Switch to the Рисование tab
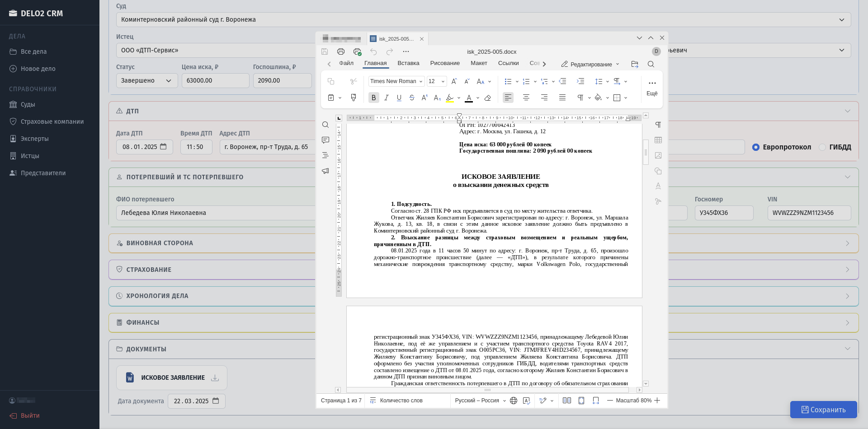Screen dimensions: 868x429 [445, 63]
